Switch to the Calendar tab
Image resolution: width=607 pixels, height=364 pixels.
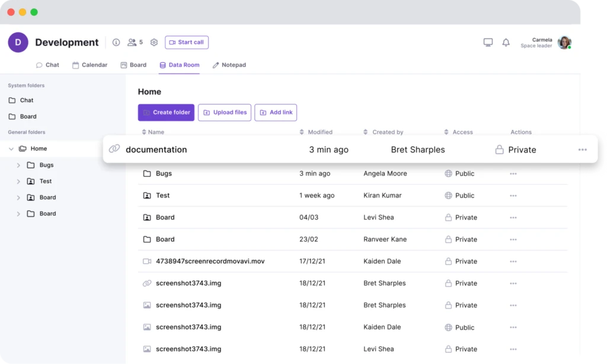click(90, 65)
